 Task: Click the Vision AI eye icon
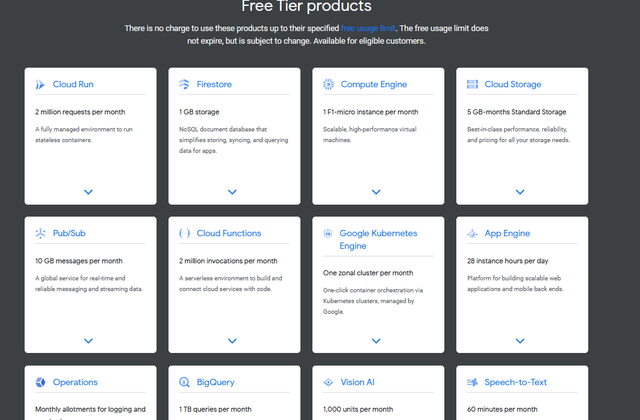point(328,382)
